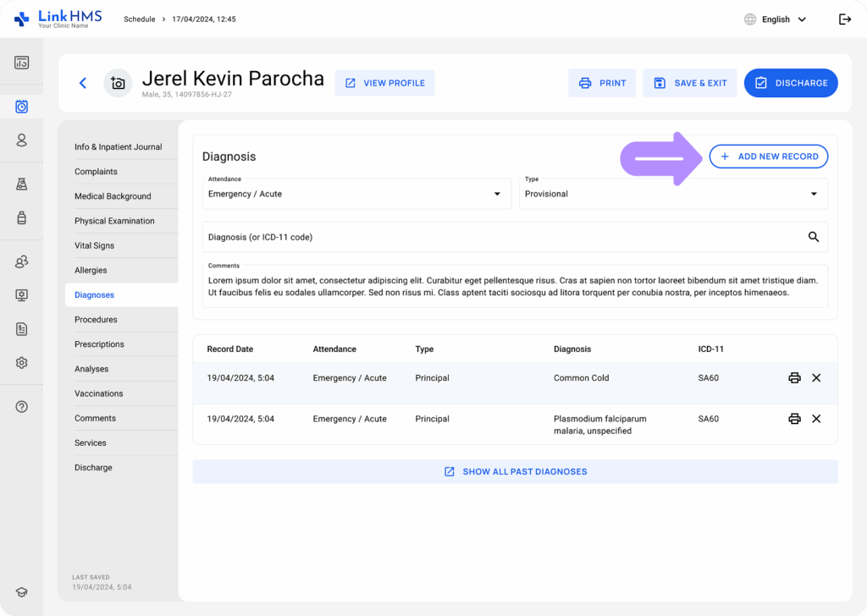The image size is (867, 616).
Task: Upload patient photo via camera icon
Action: [118, 83]
